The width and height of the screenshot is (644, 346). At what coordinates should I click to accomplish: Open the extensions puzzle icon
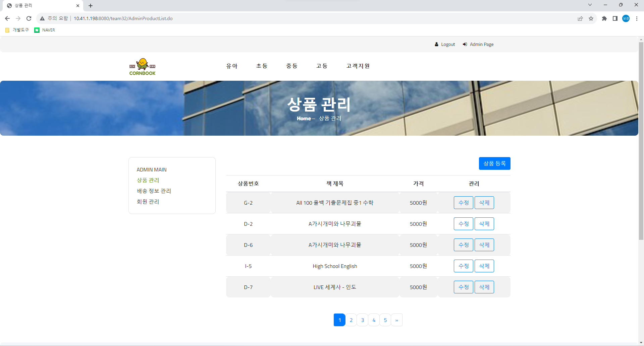pyautogui.click(x=604, y=18)
